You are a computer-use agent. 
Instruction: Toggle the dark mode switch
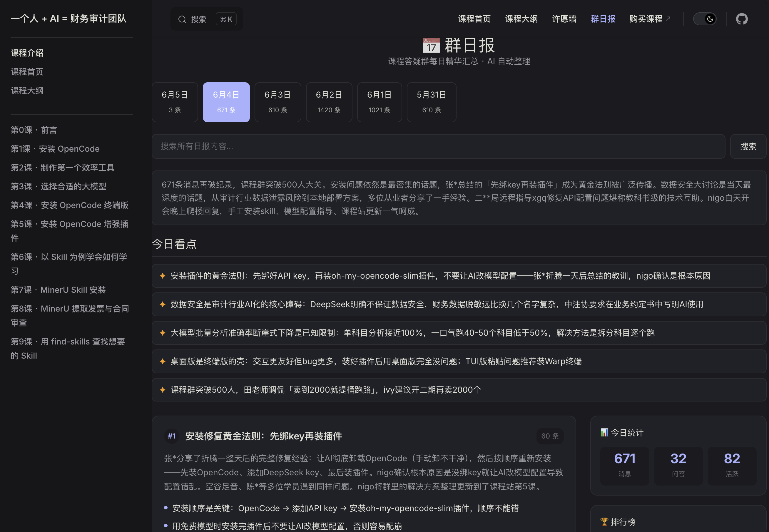[x=704, y=19]
